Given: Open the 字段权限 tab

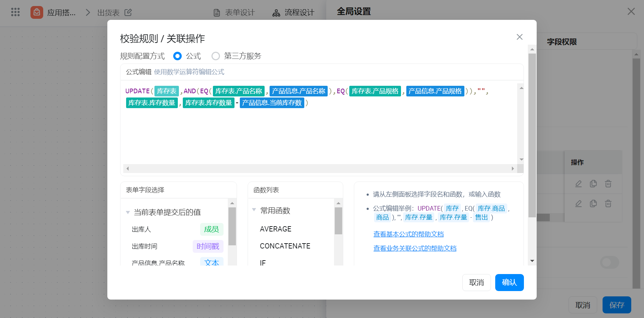Looking at the screenshot, I should 562,42.
